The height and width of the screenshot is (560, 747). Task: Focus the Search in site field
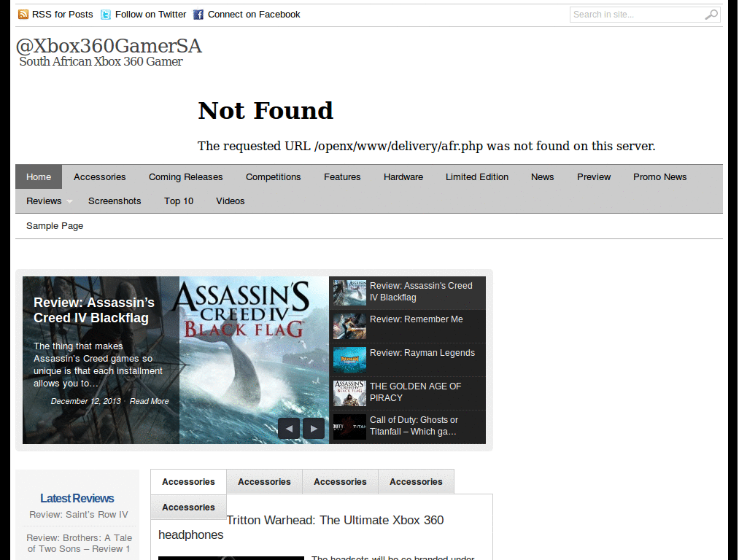[x=645, y=15]
